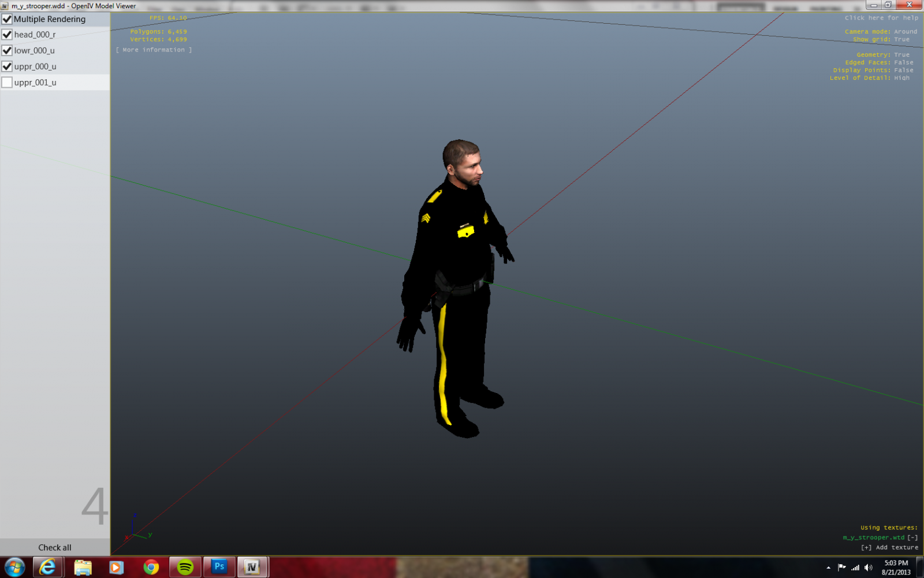The width and height of the screenshot is (924, 578).
Task: Collapse the m_y_strooper.wtd texture entry
Action: point(912,538)
